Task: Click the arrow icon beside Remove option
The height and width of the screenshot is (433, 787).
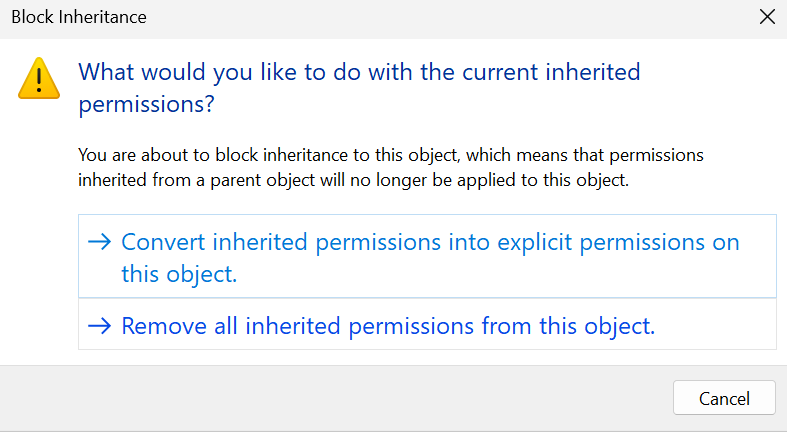Action: (x=99, y=325)
